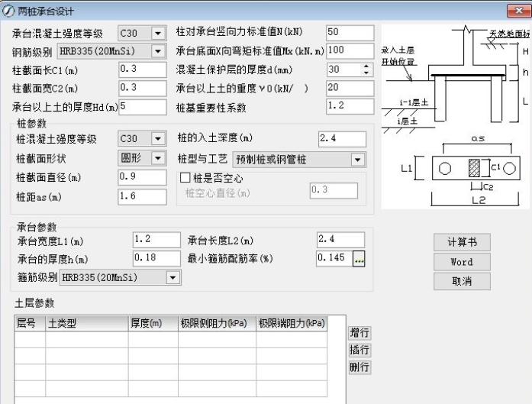Viewport: 532px width, 404px height.
Task: Click the 厚度(m) column header
Action: 153,323
